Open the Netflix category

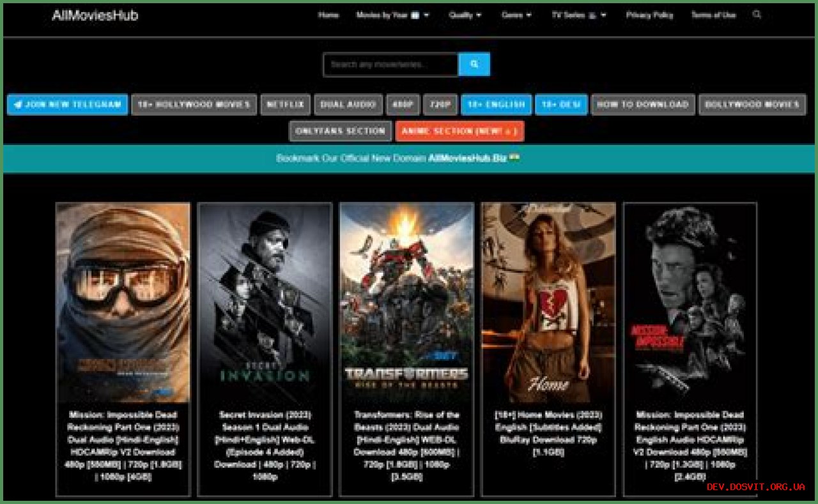click(286, 105)
